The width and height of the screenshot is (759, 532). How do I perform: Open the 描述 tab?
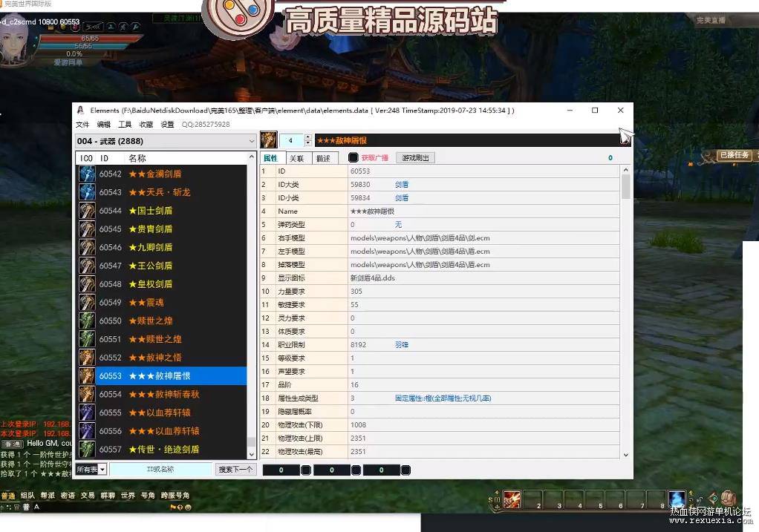point(323,158)
